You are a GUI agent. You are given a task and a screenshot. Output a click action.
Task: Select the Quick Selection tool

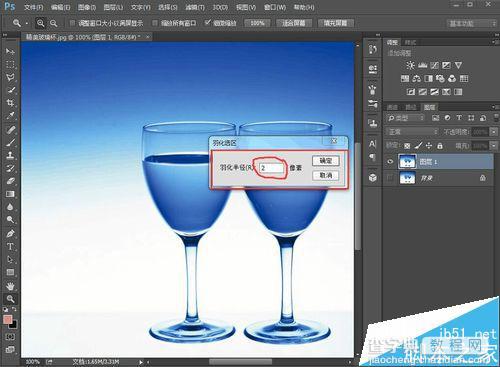[x=10, y=90]
